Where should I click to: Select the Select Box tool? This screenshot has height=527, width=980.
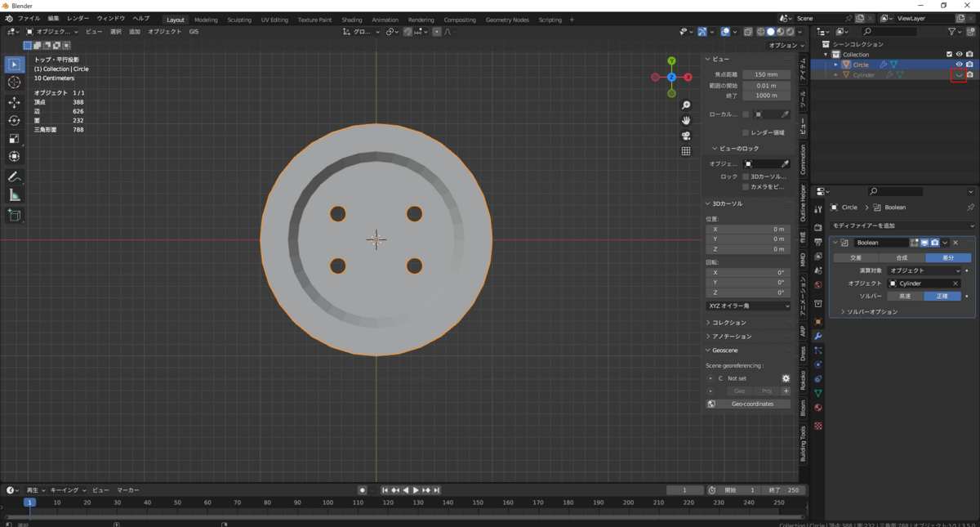tap(15, 64)
